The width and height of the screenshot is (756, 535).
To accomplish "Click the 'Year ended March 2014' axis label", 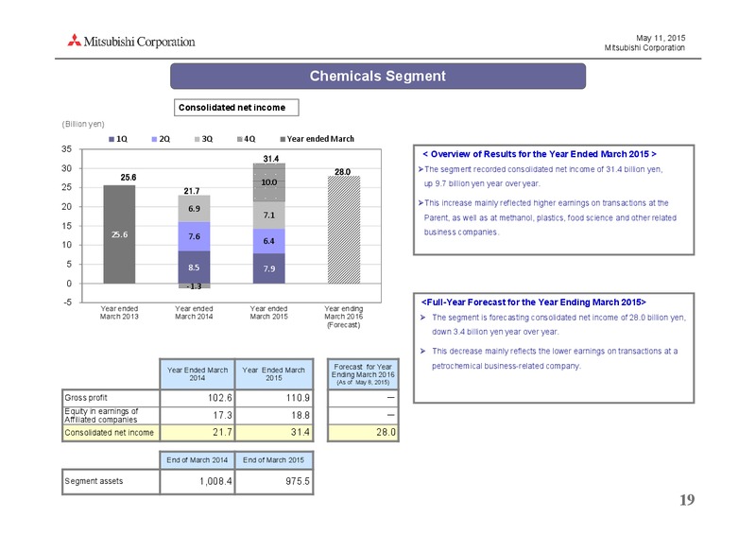I will tap(194, 313).
